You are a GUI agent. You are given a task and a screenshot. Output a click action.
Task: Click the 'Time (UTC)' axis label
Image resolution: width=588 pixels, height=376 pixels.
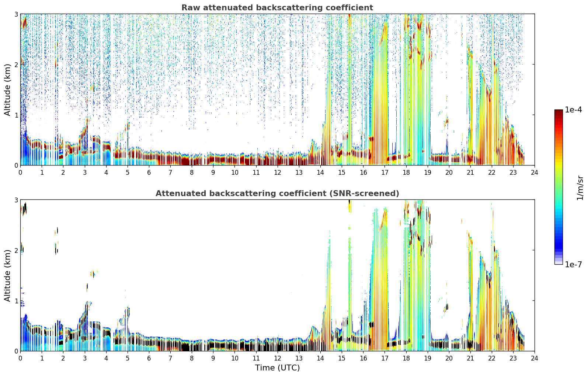(x=277, y=368)
